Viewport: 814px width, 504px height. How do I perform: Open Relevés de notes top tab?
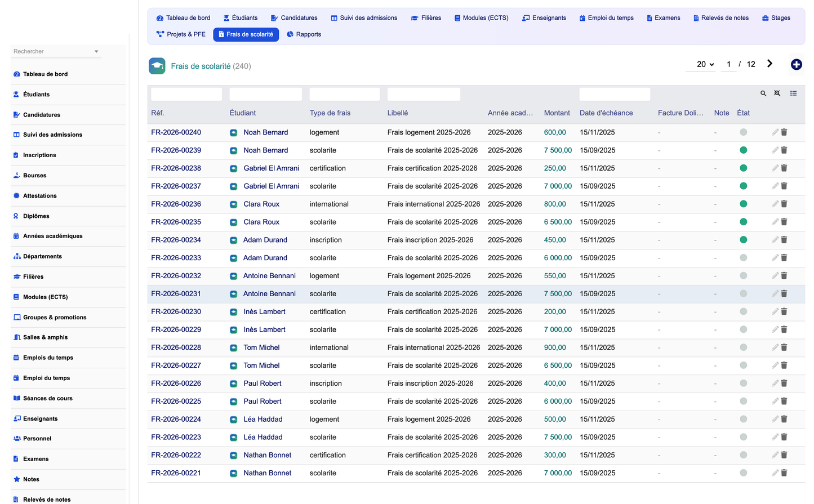pos(721,18)
